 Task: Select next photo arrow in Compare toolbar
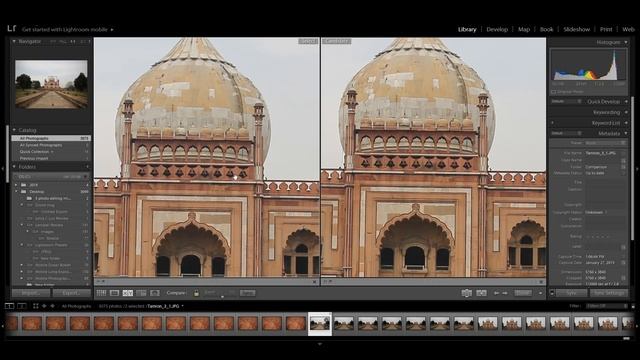coord(505,293)
